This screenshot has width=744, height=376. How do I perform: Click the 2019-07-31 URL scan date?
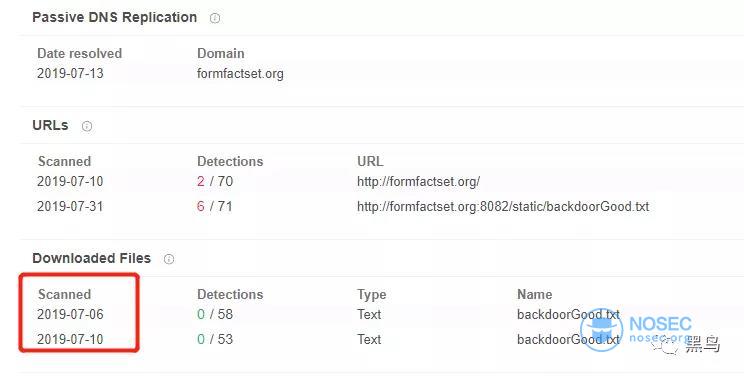(x=70, y=207)
